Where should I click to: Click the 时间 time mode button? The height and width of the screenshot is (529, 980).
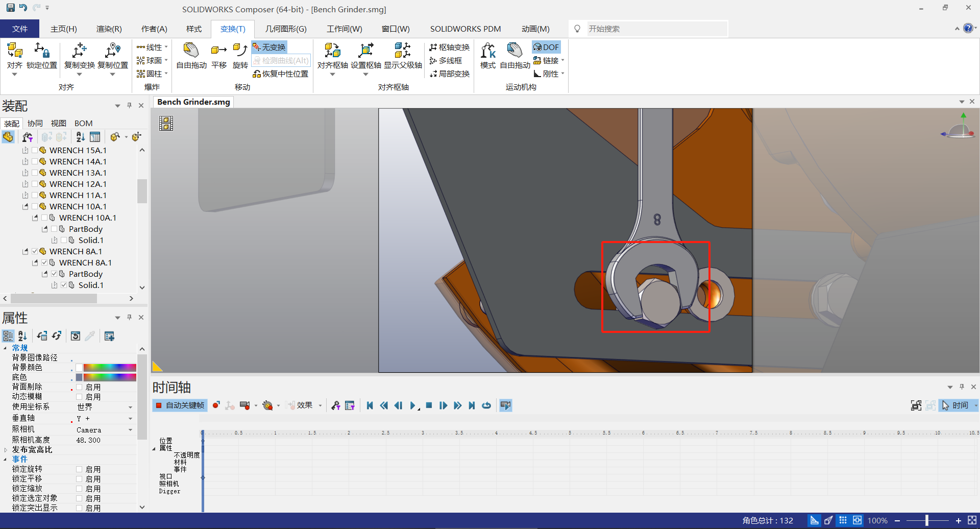pyautogui.click(x=955, y=405)
